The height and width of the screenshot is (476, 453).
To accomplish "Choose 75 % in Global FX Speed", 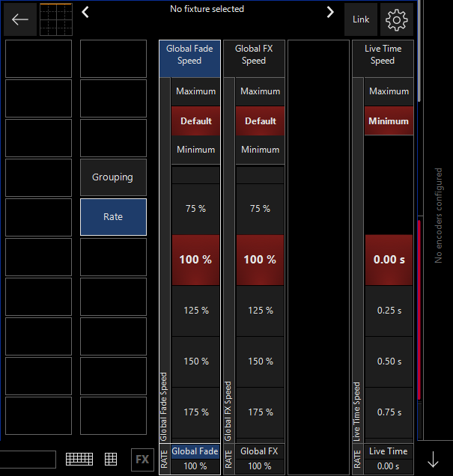I will click(x=261, y=209).
